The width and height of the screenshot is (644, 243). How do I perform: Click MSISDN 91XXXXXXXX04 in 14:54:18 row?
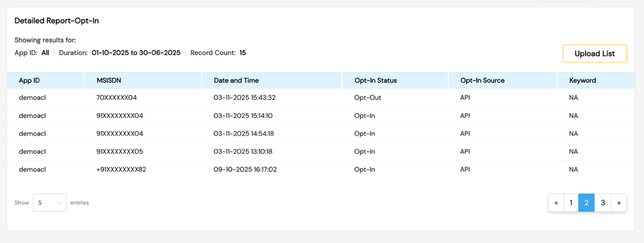click(119, 134)
